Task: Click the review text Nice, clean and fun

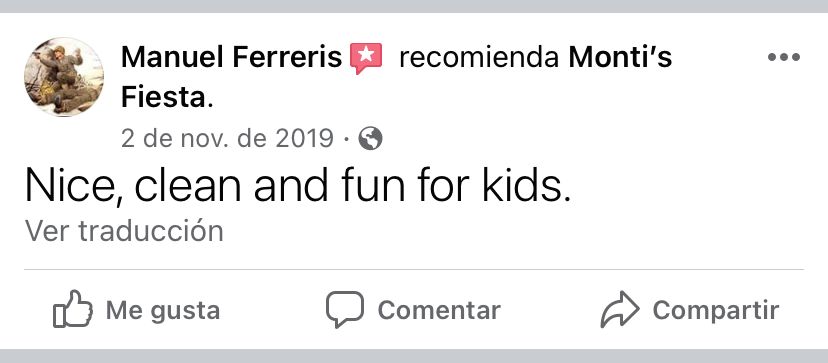Action: pos(214,186)
